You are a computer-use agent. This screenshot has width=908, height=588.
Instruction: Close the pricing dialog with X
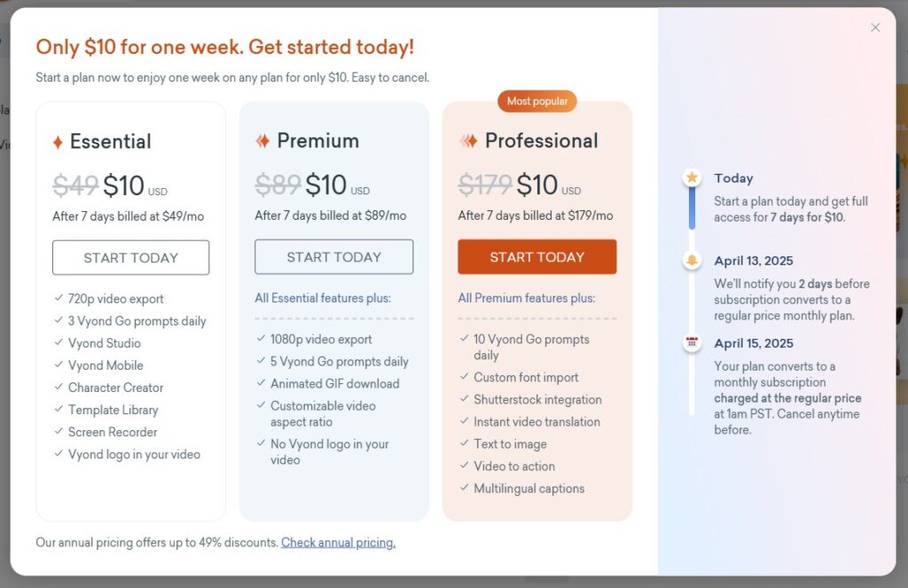875,27
